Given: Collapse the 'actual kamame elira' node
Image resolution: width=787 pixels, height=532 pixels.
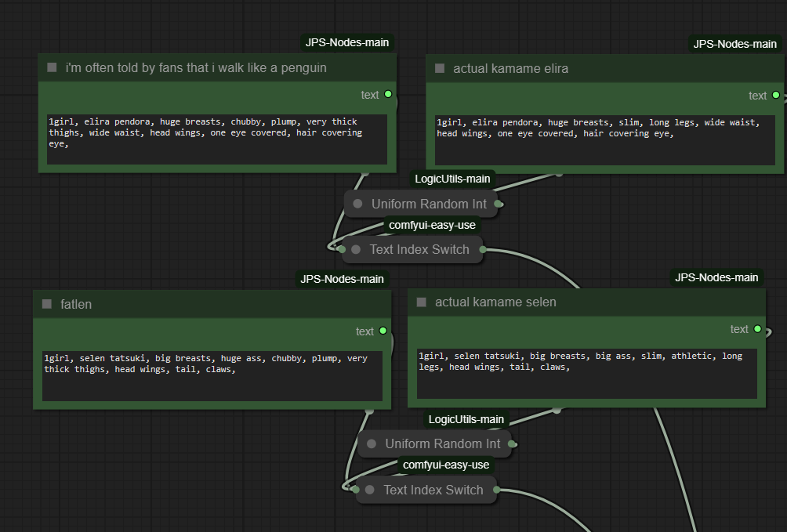Looking at the screenshot, I should 440,68.
